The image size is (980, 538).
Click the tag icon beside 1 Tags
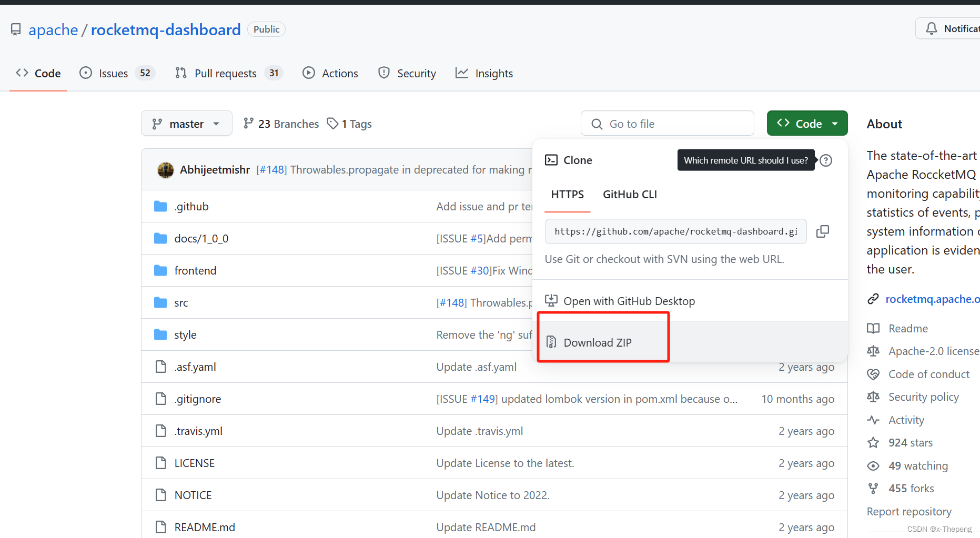coord(332,123)
